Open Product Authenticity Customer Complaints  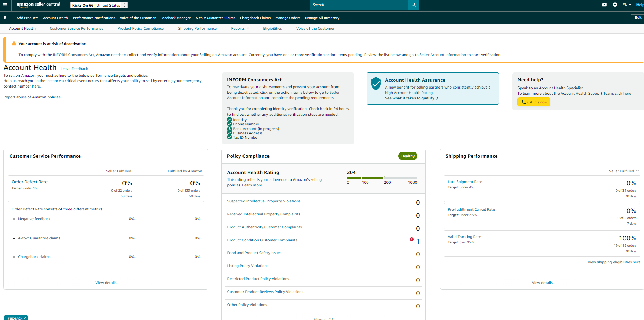(x=264, y=227)
